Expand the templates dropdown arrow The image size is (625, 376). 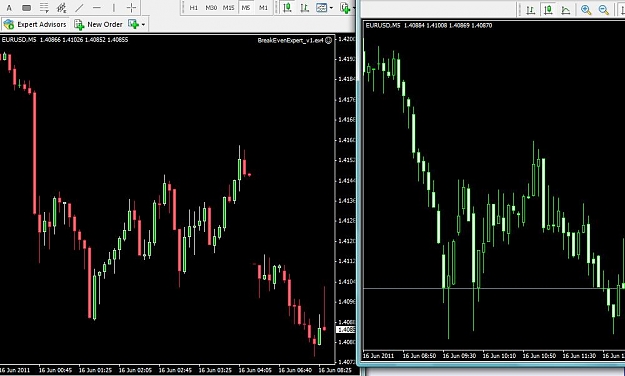(331, 8)
